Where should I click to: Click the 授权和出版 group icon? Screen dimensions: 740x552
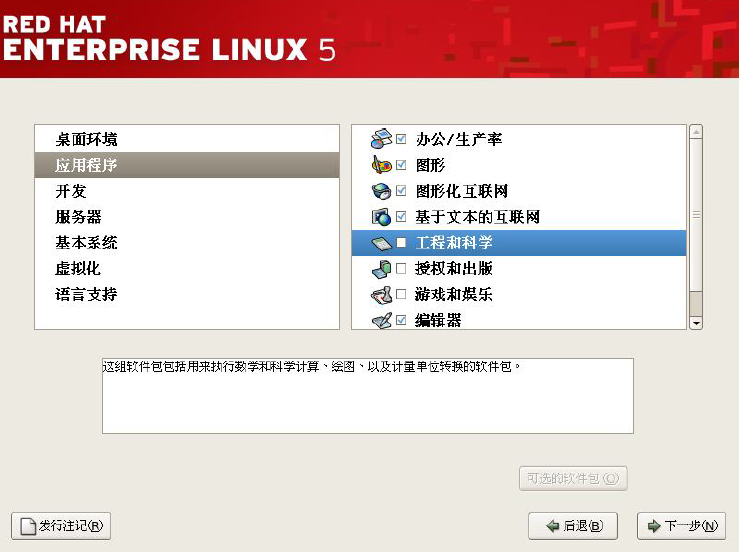[x=381, y=268]
